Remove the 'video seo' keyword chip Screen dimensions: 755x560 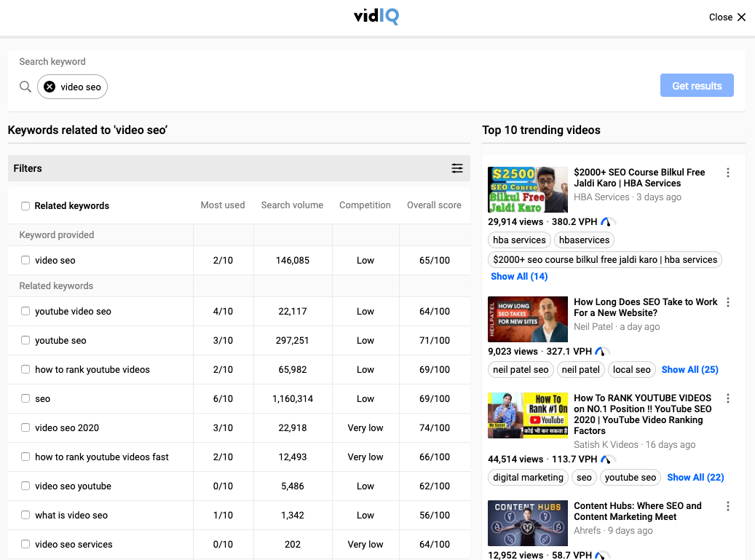(50, 87)
